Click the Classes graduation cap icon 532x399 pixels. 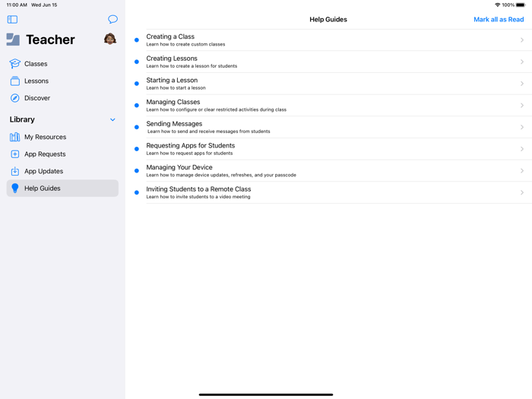click(x=15, y=63)
